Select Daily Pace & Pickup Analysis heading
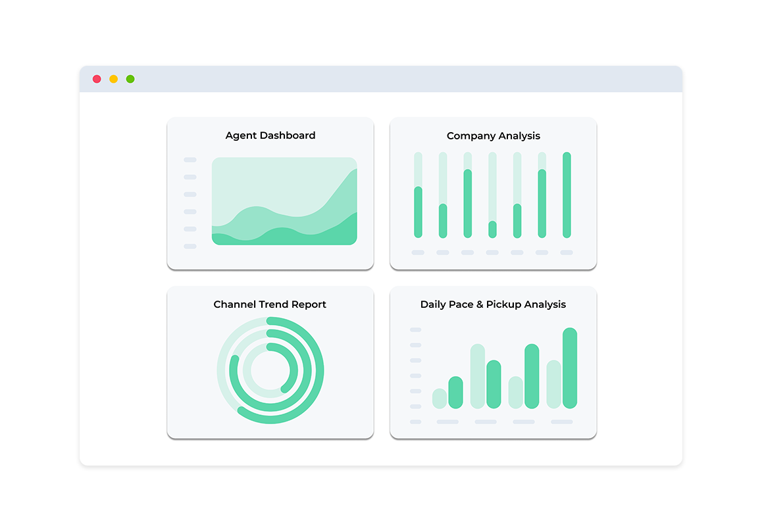The image size is (762, 532). tap(493, 304)
